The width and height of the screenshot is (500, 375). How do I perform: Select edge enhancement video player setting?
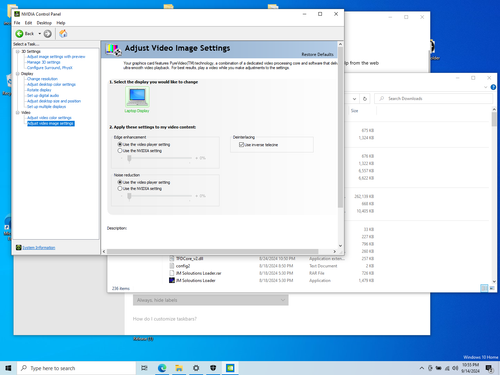pos(120,144)
